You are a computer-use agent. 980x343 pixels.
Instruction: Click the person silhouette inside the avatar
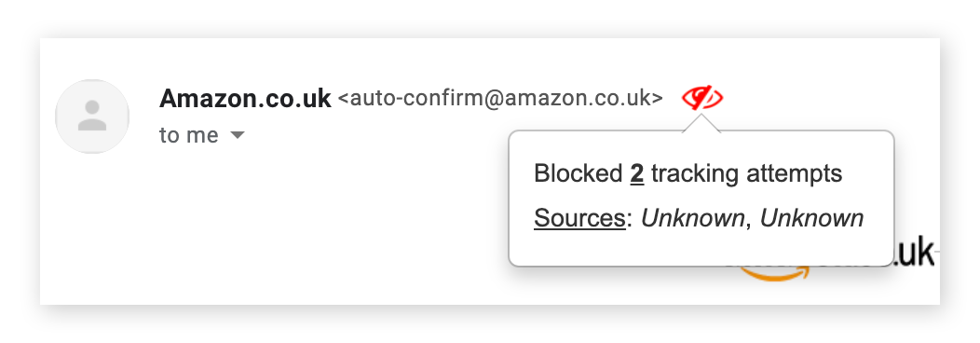(92, 116)
